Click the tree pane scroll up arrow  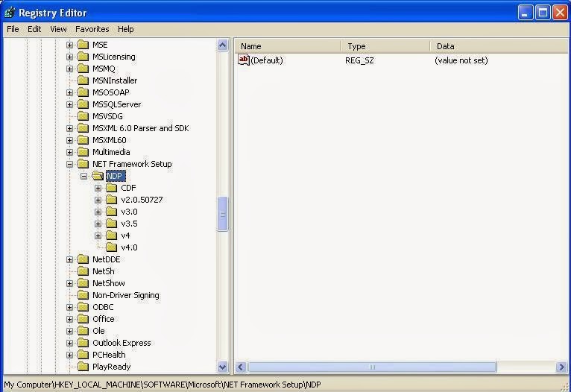click(222, 45)
